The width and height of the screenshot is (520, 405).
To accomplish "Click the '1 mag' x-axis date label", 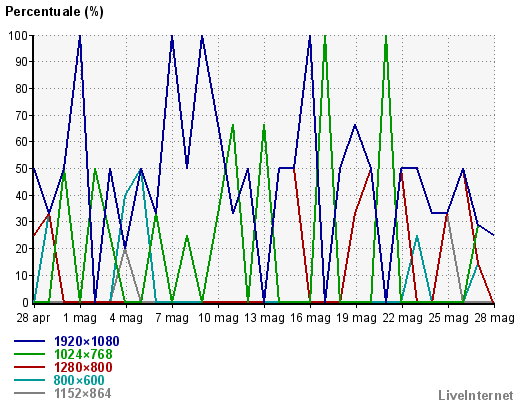I will click(x=80, y=318).
